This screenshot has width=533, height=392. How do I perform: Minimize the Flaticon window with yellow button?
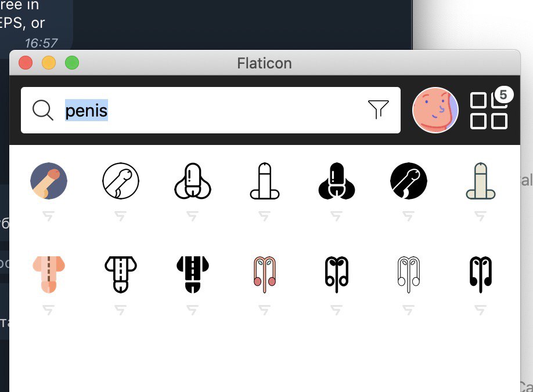point(49,63)
